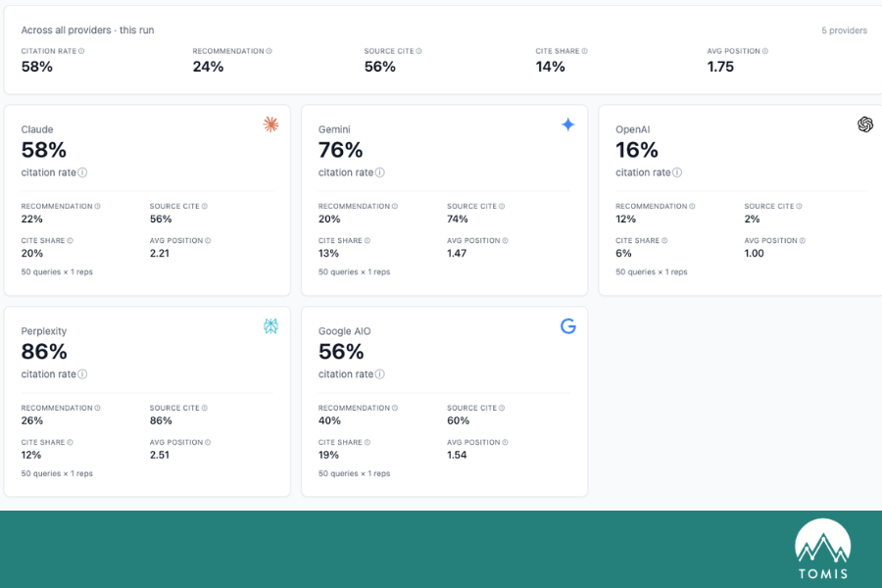Click the large 56% Google AIO citation rate
Viewport: 882px width, 588px height.
click(341, 352)
